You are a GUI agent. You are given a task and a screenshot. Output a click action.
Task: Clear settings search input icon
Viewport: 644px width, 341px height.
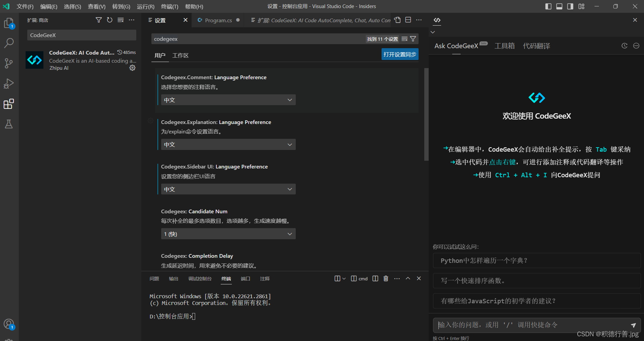coord(404,39)
